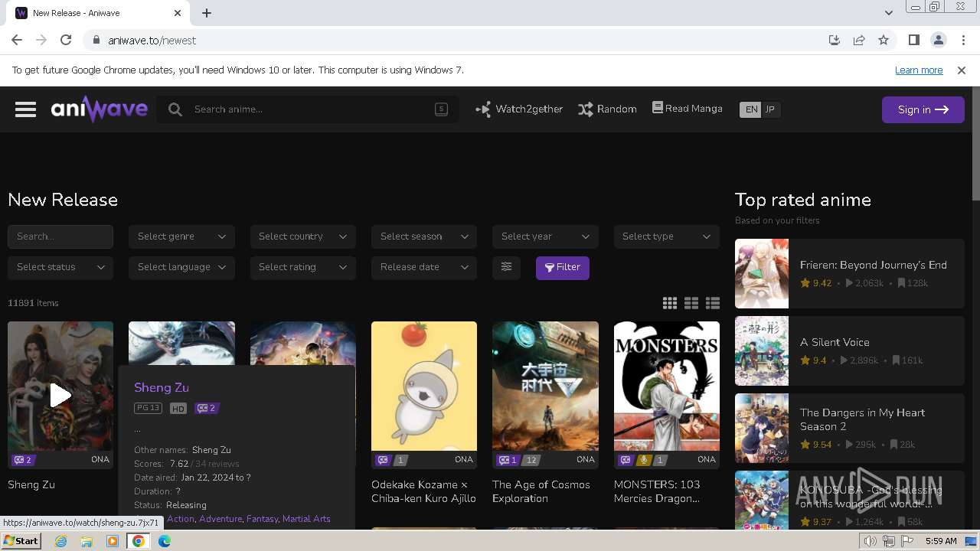Open Chrome three-dot menu
The height and width of the screenshot is (551, 980).
coord(962,40)
